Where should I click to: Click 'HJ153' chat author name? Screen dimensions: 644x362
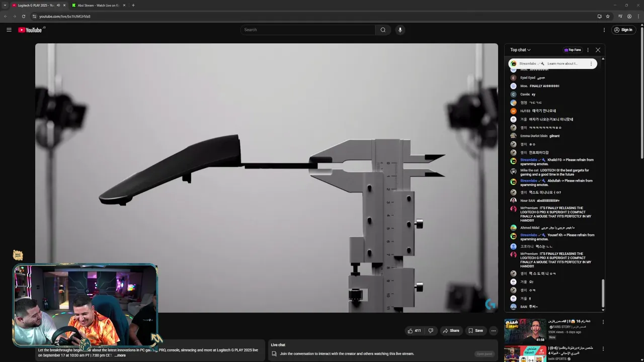pos(525,111)
